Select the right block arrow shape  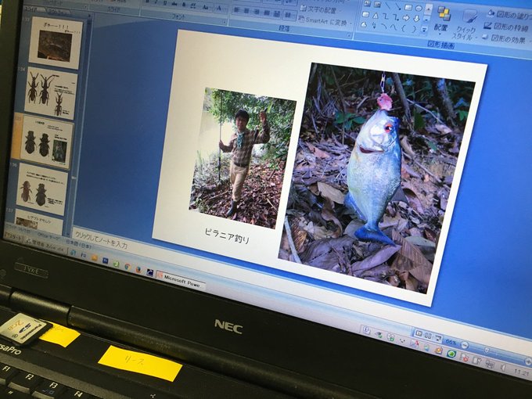(x=407, y=18)
